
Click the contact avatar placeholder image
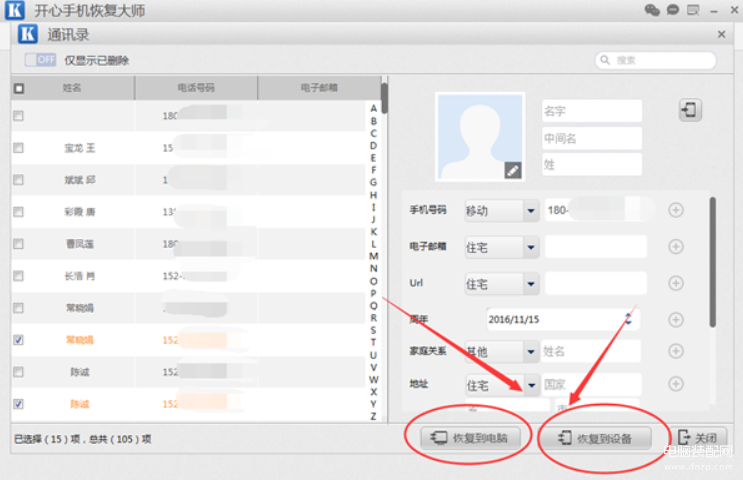tap(480, 136)
